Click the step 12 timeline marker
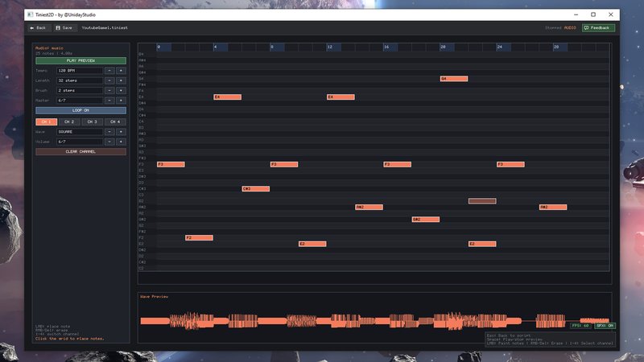Viewport: 644px width, 362px height. click(x=333, y=47)
